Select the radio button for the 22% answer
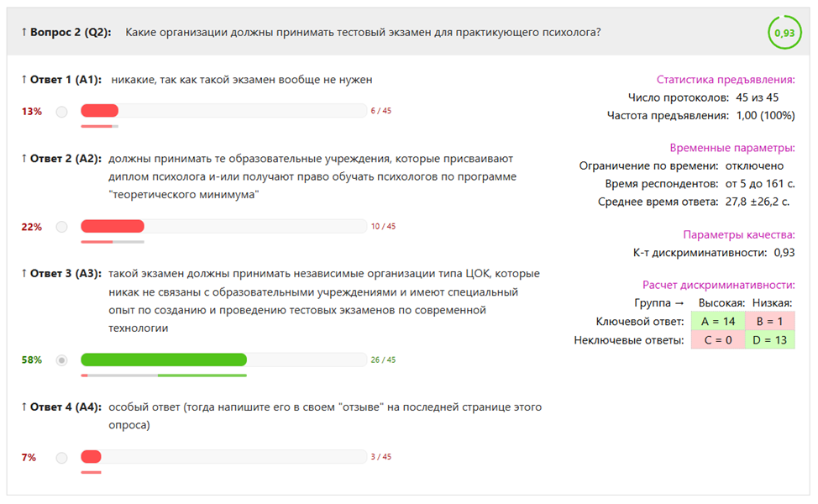This screenshot has width=818, height=504. coord(61,227)
